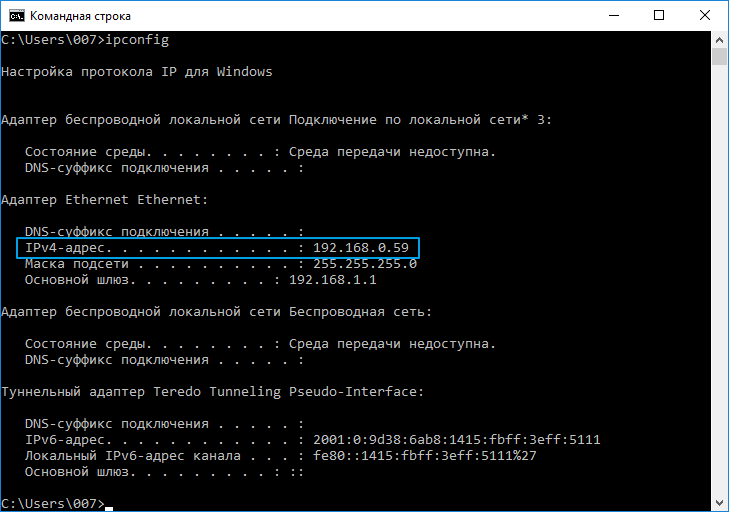
Task: Click the vertical scrollbar thumb
Action: tap(719, 56)
